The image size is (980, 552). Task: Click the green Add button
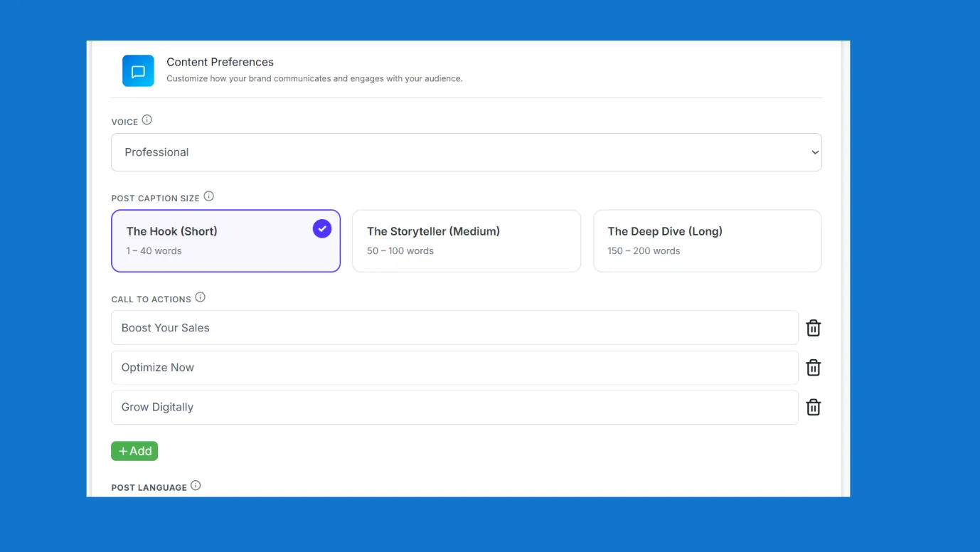(134, 451)
